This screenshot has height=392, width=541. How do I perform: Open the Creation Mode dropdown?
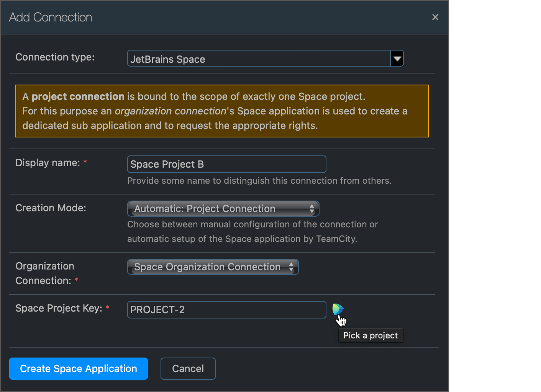coord(223,209)
